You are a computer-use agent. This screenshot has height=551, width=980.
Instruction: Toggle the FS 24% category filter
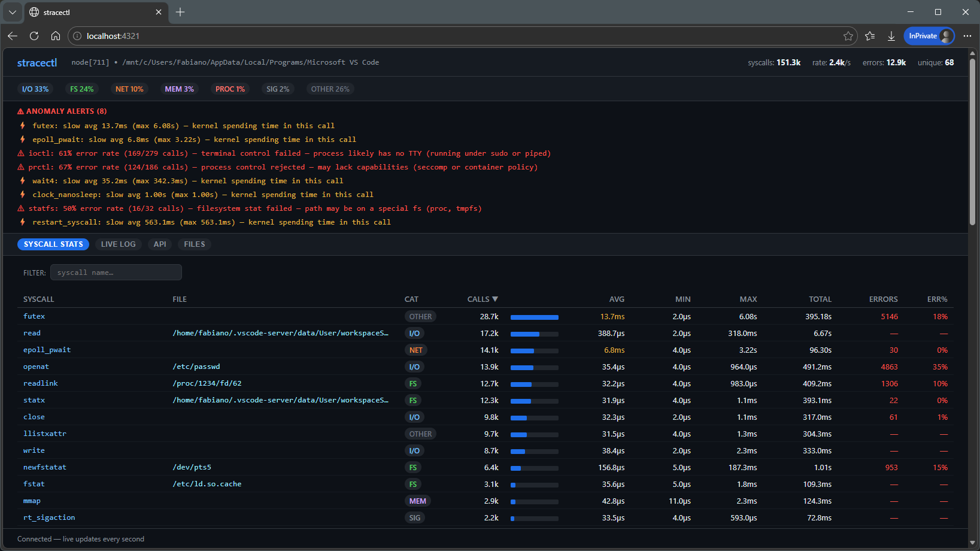pos(81,89)
